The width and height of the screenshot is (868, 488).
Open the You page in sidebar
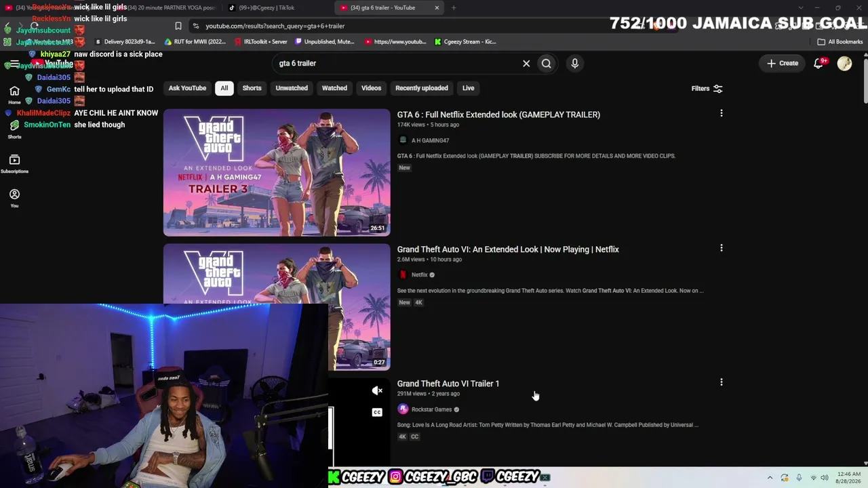(14, 198)
